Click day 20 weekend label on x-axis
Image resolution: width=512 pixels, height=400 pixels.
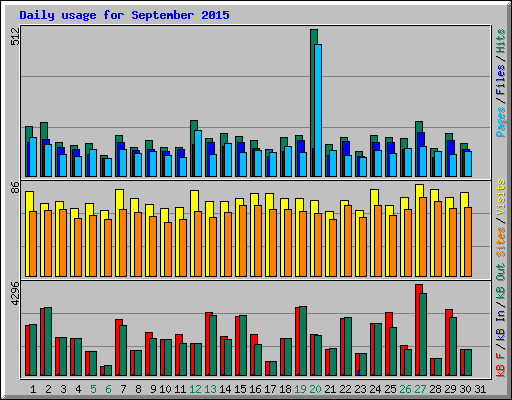[x=315, y=389]
